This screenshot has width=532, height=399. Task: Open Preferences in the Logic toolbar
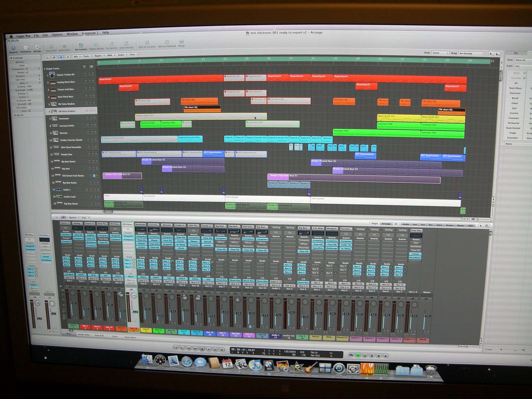(x=26, y=49)
